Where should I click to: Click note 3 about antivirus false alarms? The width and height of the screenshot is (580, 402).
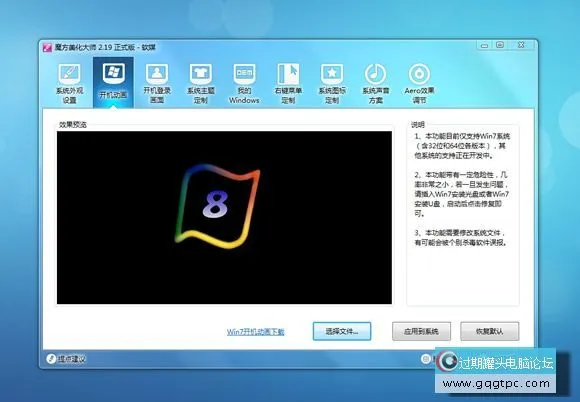pyautogui.click(x=461, y=238)
